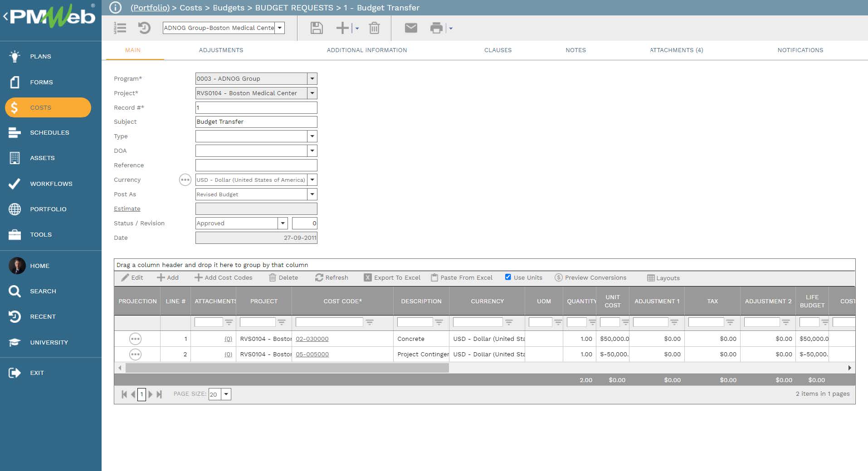Expand the add-record dropdown arrow
Viewport: 868px width, 471px height.
pos(357,28)
